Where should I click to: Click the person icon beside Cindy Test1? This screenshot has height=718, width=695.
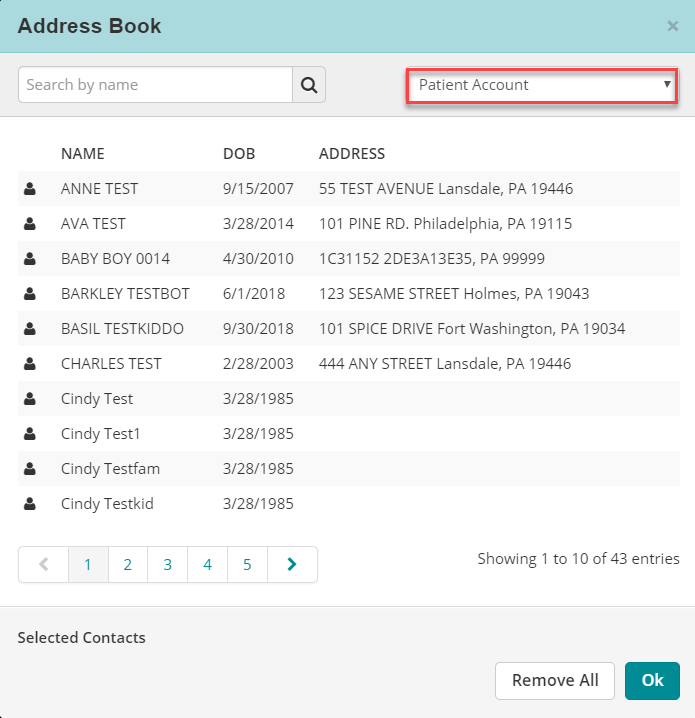30,434
